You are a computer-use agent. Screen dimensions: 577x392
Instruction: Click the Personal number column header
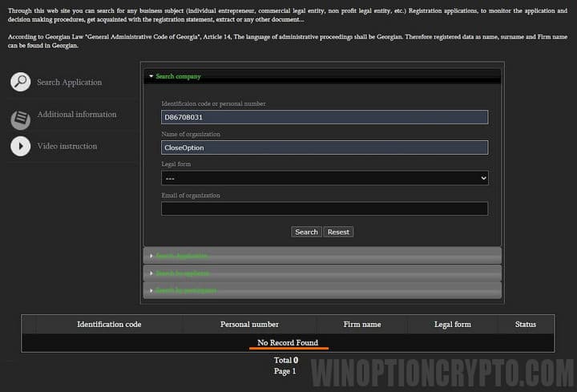(x=249, y=325)
